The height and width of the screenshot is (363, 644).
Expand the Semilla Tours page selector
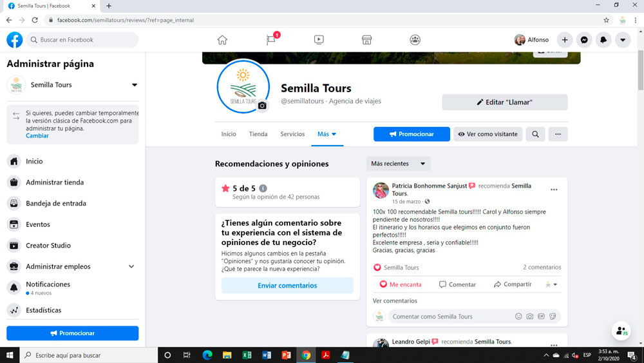[135, 84]
